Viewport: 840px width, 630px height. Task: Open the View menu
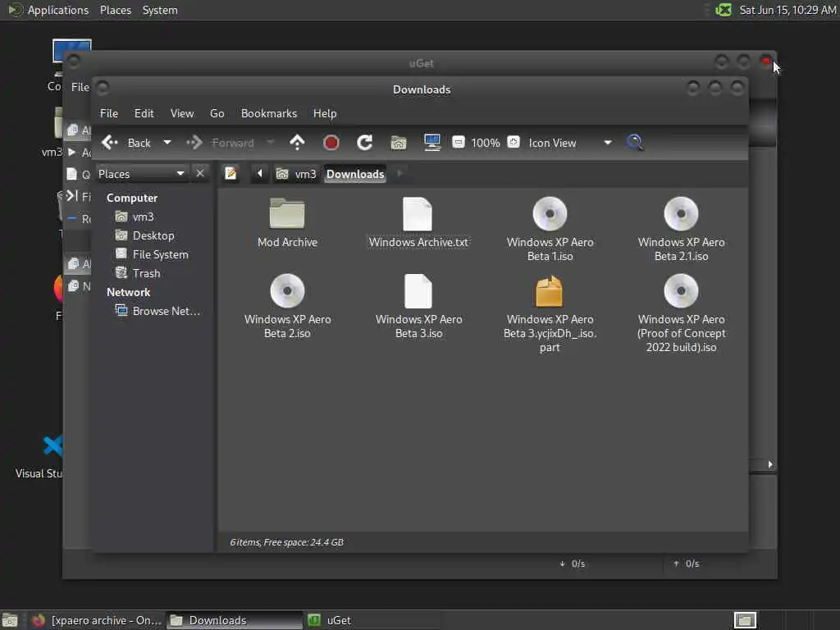[x=182, y=113]
